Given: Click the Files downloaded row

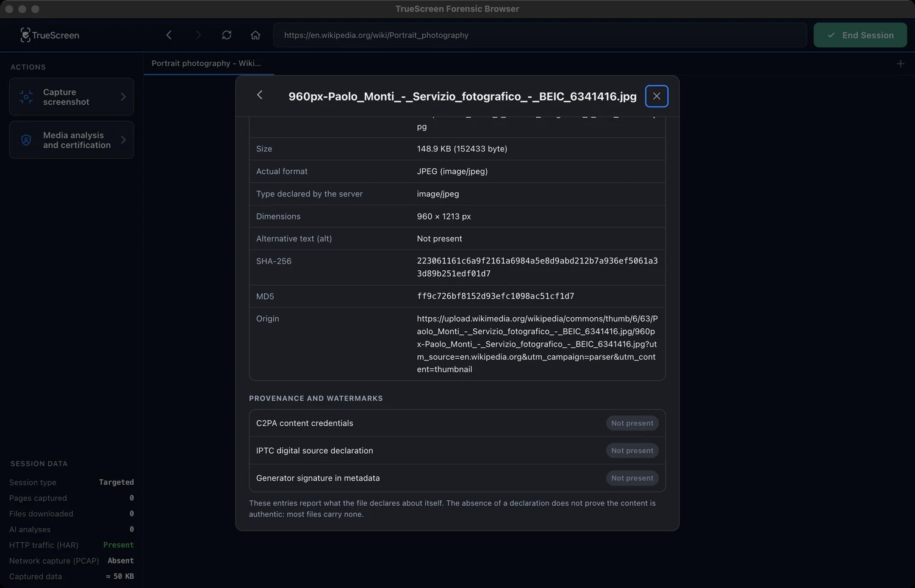Looking at the screenshot, I should (71, 514).
